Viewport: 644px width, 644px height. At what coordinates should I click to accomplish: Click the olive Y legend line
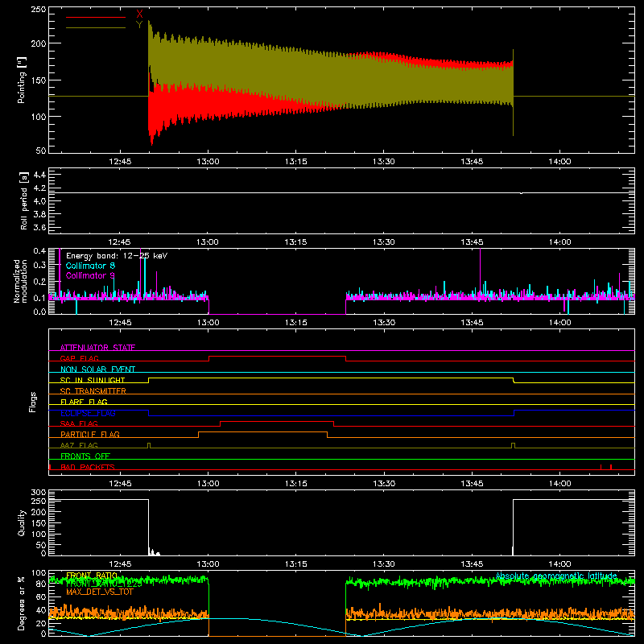coord(96,28)
